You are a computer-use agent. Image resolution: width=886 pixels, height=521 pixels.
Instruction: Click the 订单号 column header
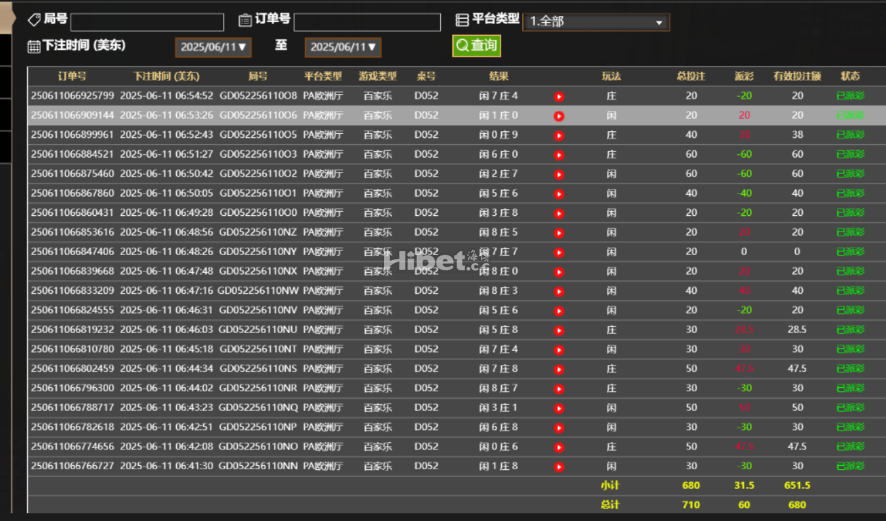pos(72,76)
